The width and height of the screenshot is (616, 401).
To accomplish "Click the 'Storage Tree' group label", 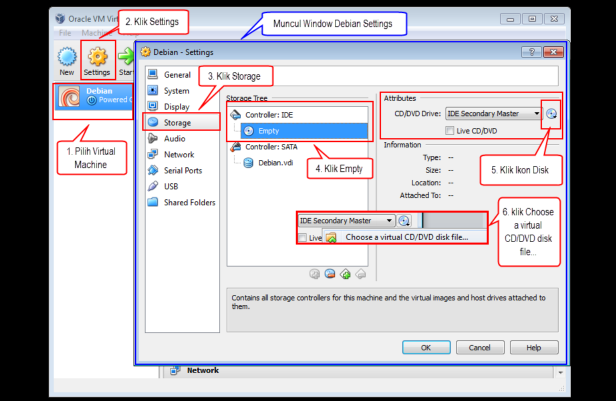I will [x=247, y=98].
